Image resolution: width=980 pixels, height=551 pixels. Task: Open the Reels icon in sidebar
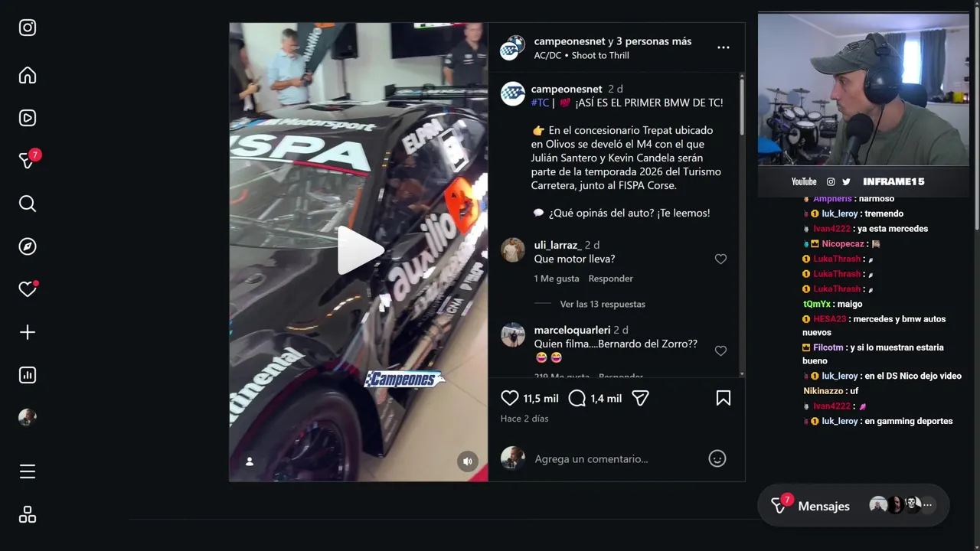click(28, 118)
